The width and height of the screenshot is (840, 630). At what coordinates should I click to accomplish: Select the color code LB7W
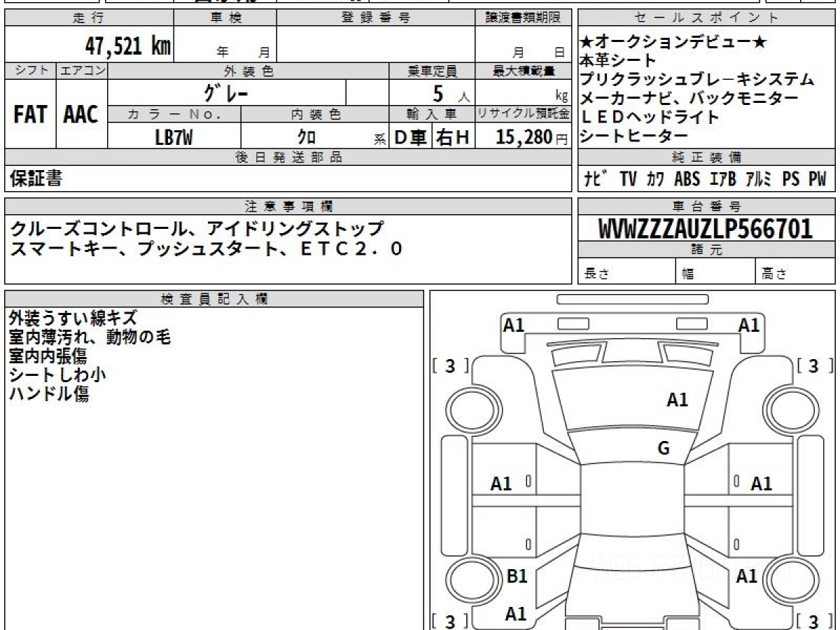tap(174, 137)
